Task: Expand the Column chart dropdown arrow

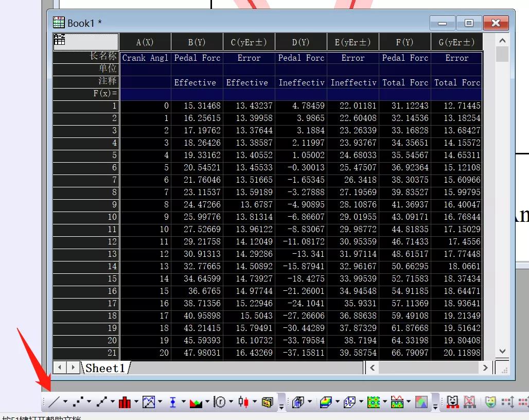Action: tap(136, 402)
